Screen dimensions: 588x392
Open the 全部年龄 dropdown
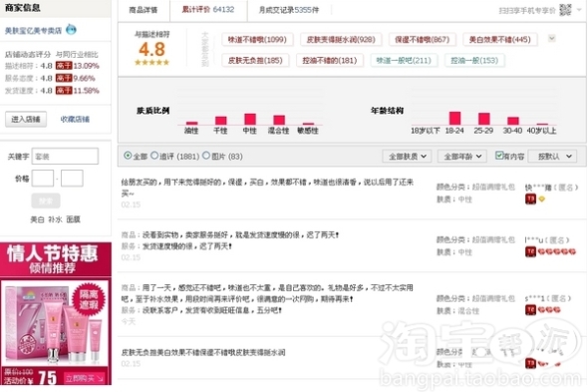[x=462, y=157]
